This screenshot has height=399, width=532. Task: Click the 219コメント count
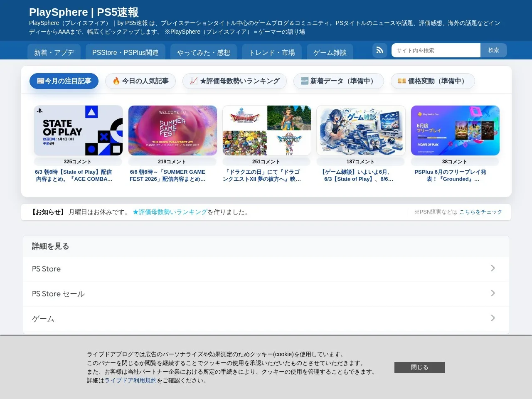172,162
